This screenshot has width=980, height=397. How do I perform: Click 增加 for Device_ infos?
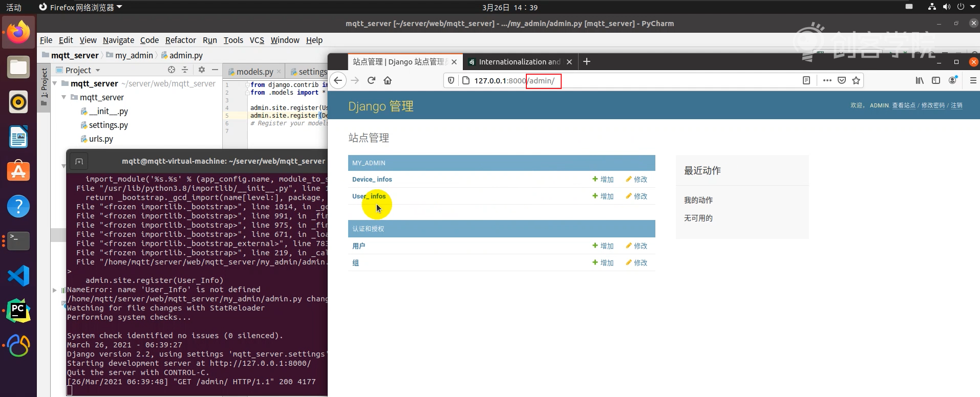(603, 179)
